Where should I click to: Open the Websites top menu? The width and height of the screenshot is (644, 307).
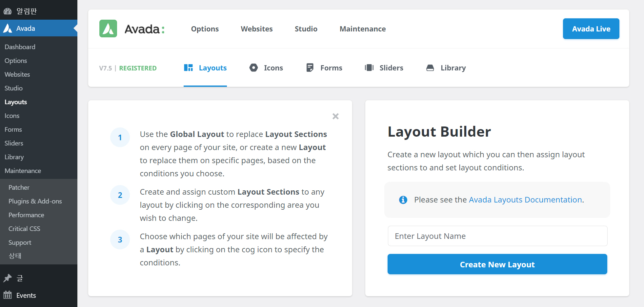[257, 29]
